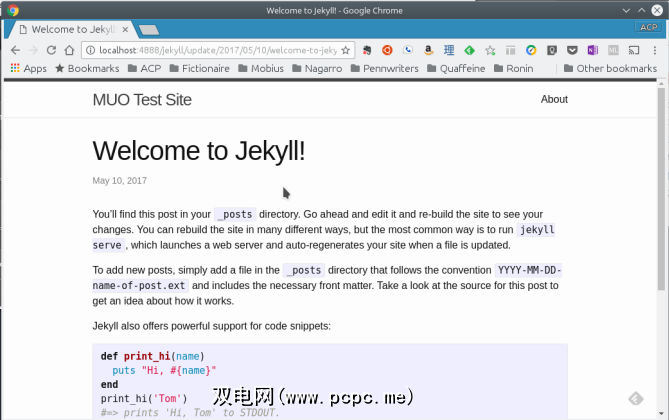The width and height of the screenshot is (669, 420).
Task: Open the dark lightbulb extension icon
Action: pyautogui.click(x=552, y=50)
